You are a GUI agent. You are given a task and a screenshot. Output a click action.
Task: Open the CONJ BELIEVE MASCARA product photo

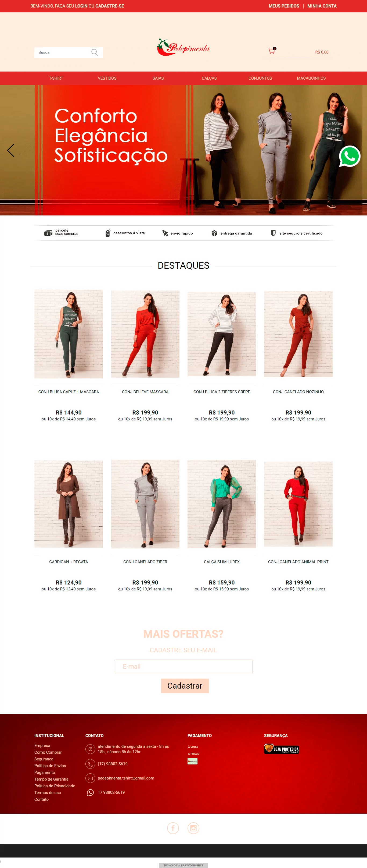click(x=145, y=334)
